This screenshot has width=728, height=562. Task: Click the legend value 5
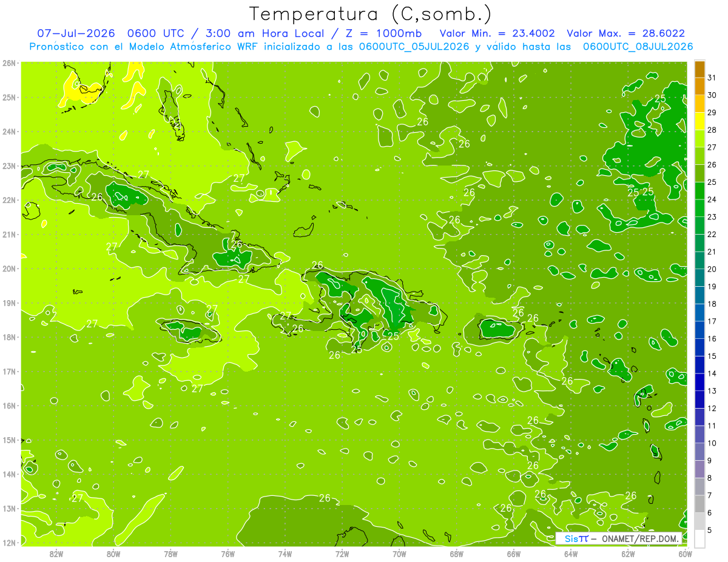coord(710,530)
